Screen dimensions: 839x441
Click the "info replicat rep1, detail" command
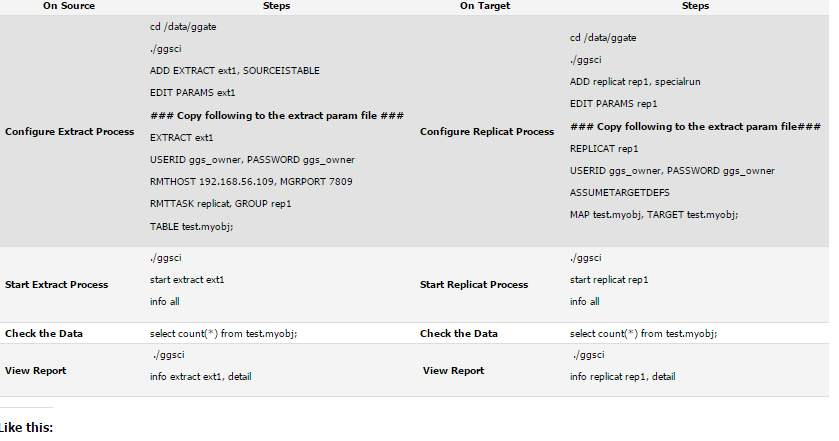(622, 376)
